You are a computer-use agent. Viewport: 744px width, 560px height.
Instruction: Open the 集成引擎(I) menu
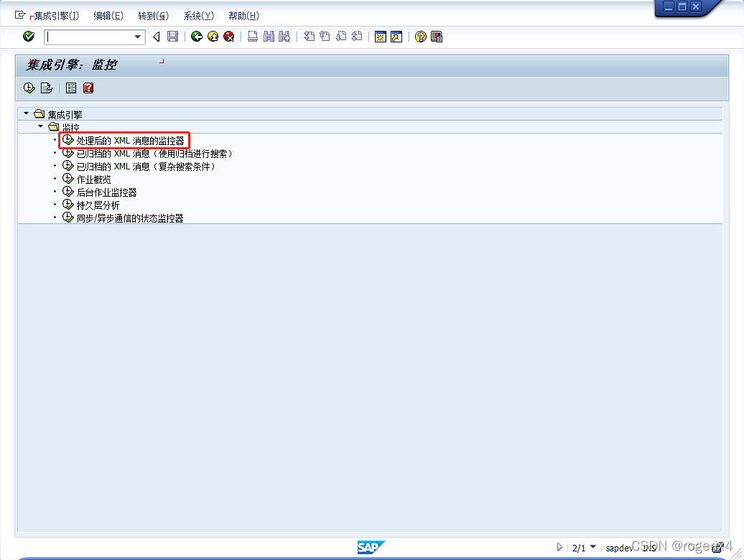point(57,16)
